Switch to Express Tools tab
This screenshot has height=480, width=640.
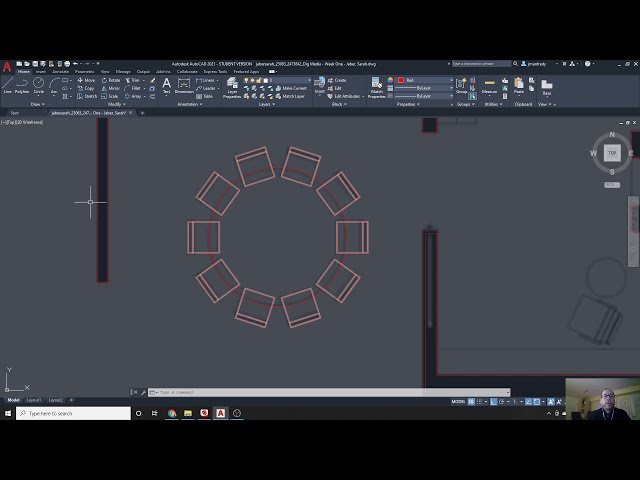point(215,71)
